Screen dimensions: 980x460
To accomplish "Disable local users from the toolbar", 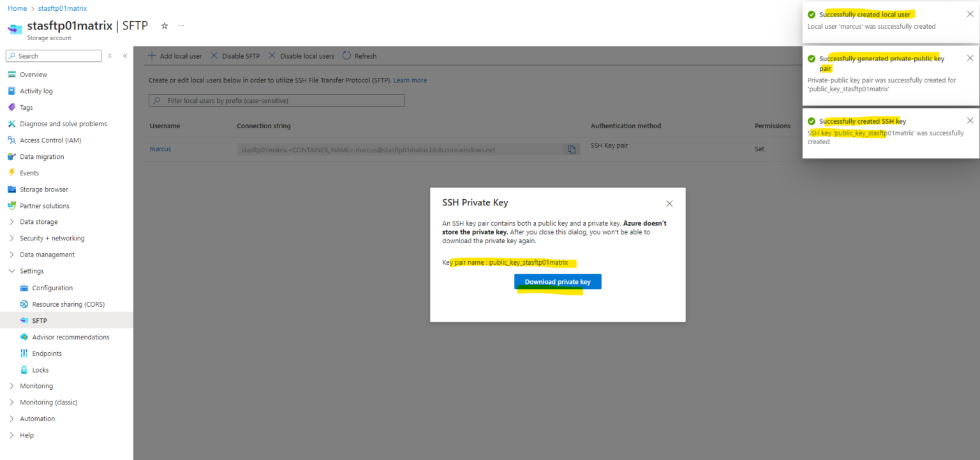I will coord(301,56).
